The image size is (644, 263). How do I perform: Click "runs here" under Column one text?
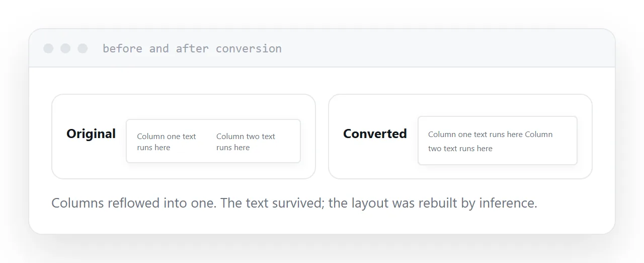point(153,148)
